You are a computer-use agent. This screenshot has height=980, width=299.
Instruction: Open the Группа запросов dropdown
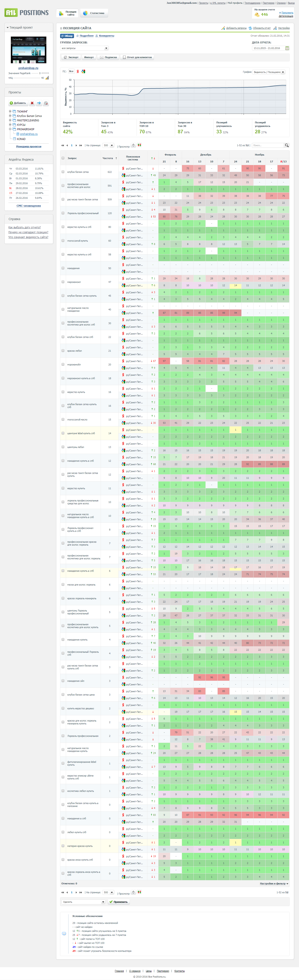pos(84,48)
